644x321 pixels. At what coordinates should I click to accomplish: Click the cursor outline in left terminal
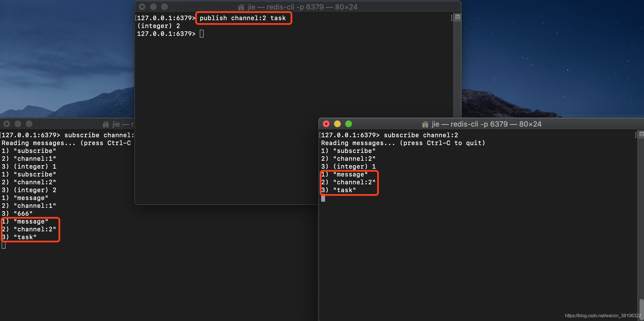point(4,245)
